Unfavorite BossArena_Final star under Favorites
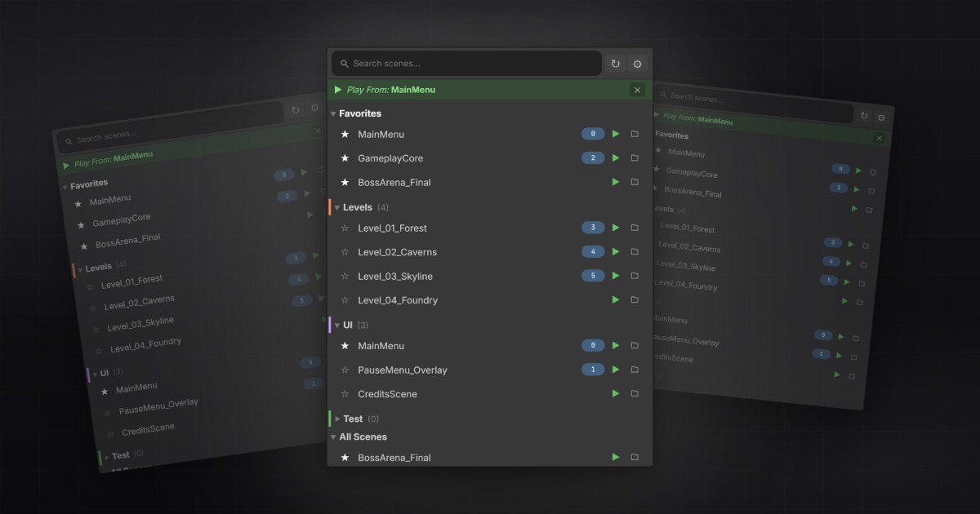 (345, 182)
